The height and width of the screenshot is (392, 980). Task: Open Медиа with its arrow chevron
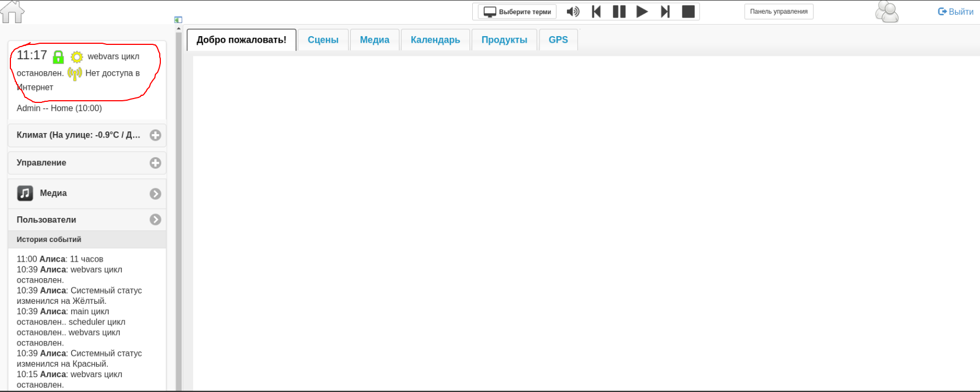(155, 194)
